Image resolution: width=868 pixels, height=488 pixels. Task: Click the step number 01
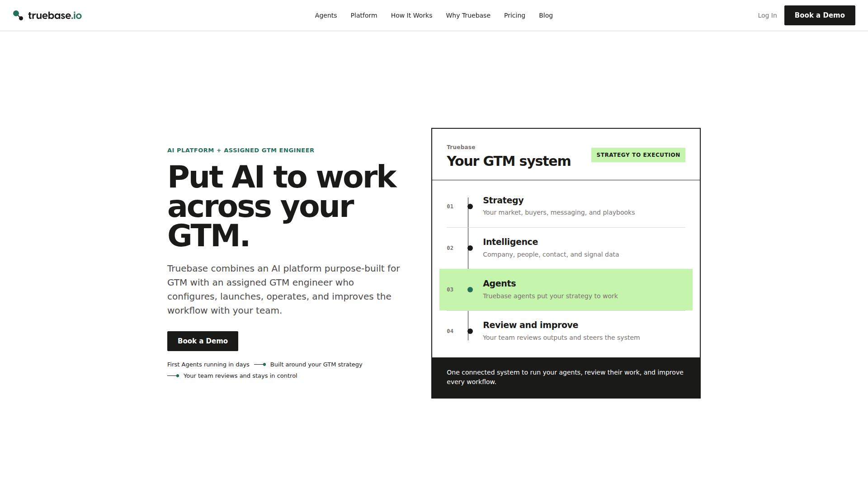point(450,206)
